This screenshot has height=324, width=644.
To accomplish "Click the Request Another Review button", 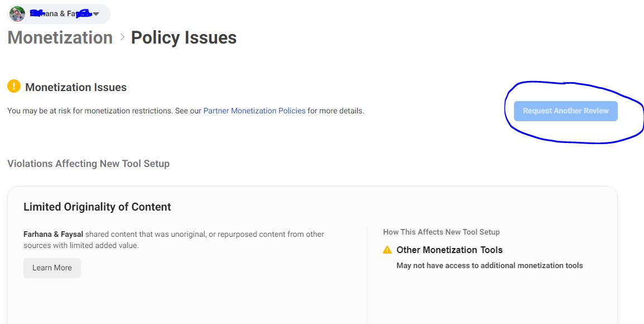I will pos(565,111).
